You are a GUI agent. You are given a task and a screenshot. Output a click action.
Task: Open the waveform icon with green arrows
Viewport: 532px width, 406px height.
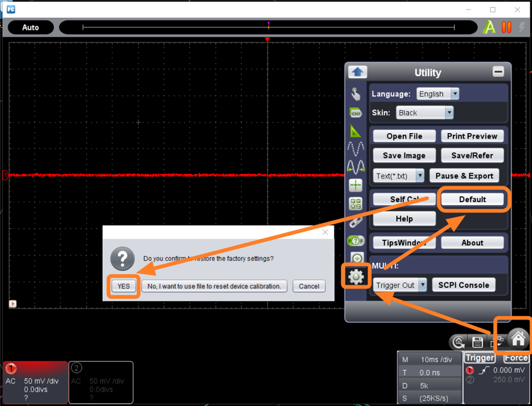pyautogui.click(x=356, y=167)
